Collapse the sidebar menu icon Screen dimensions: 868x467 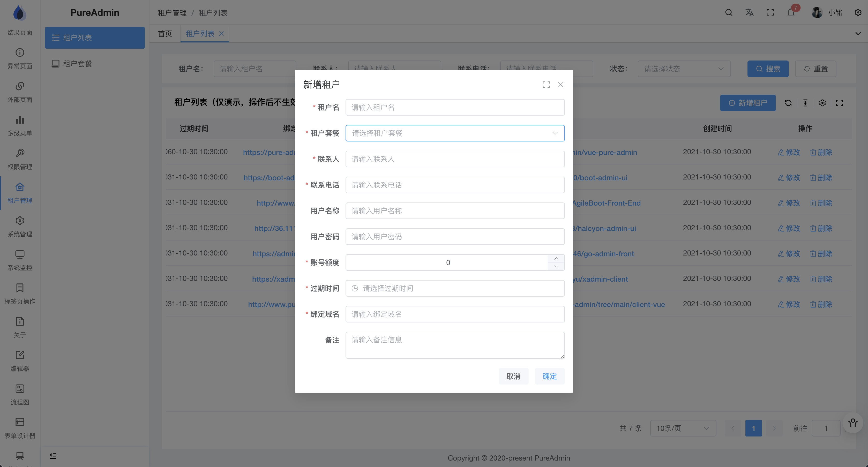(x=53, y=456)
